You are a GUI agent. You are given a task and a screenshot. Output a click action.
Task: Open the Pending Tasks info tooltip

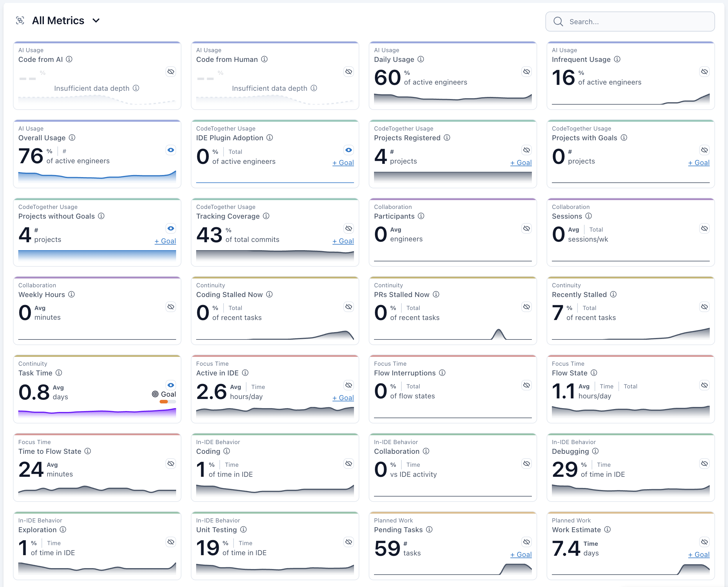pos(429,530)
